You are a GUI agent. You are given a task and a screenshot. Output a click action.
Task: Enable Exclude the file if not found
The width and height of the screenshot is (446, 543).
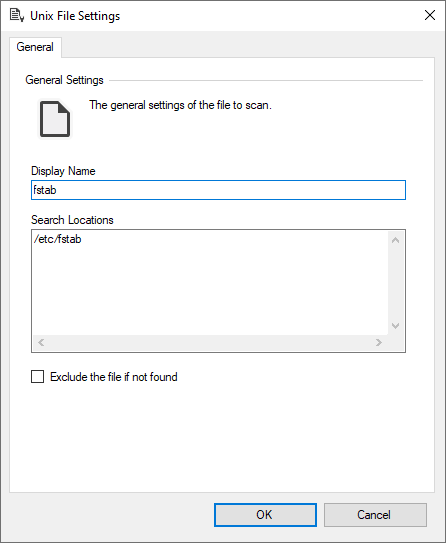click(37, 376)
